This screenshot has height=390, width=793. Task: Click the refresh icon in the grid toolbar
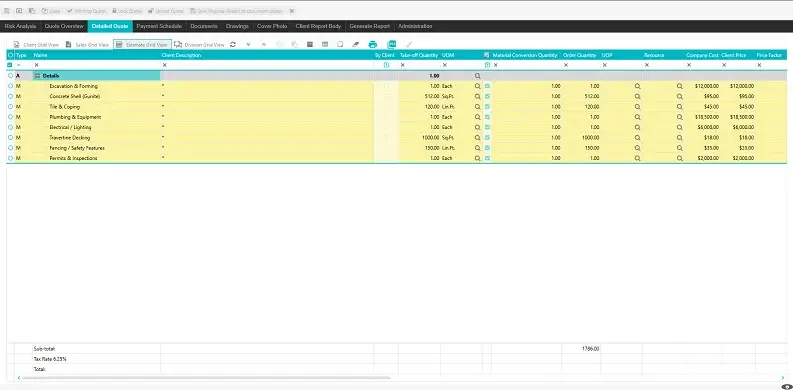233,45
